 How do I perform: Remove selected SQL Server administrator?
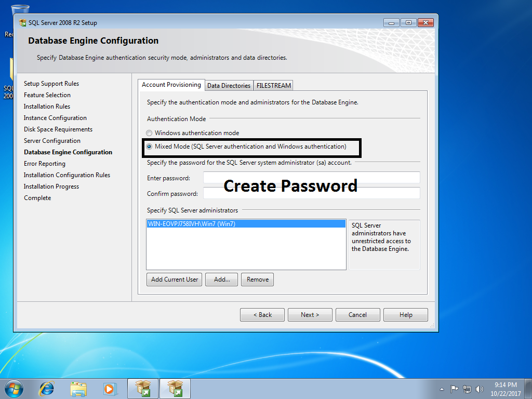(258, 280)
